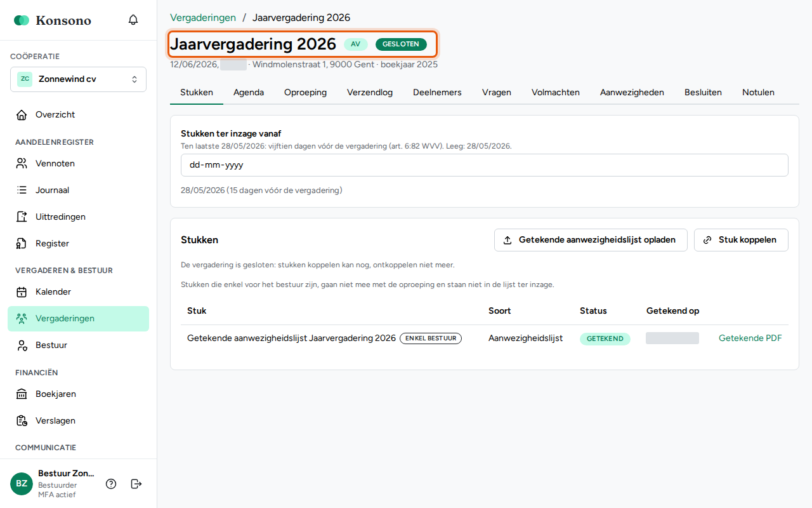Open the Verzendlog tab
Viewport: 812px width, 508px height.
tap(370, 92)
